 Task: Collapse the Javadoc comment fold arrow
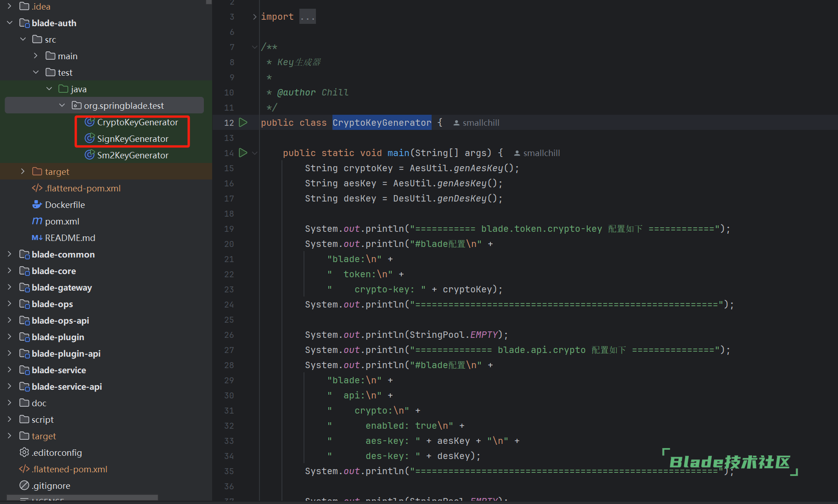pos(255,47)
